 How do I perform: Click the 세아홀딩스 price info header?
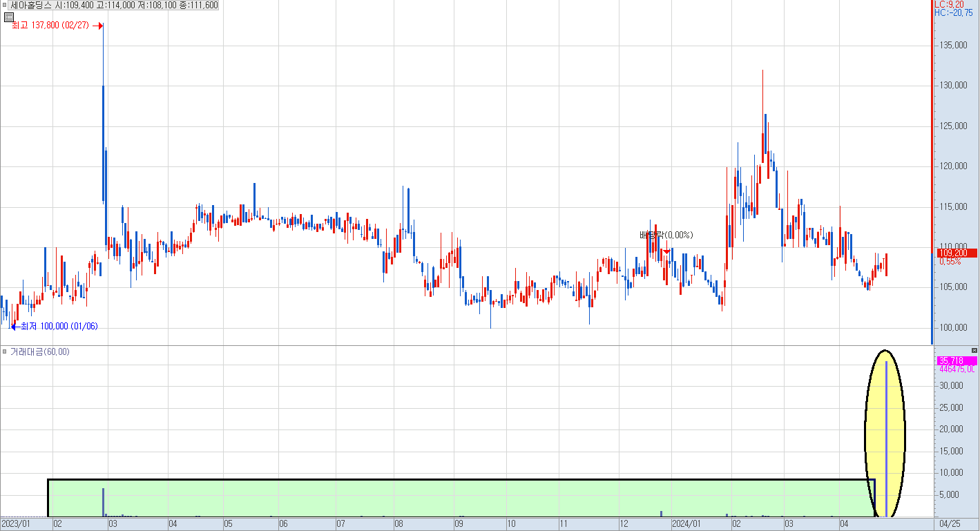(114, 5)
